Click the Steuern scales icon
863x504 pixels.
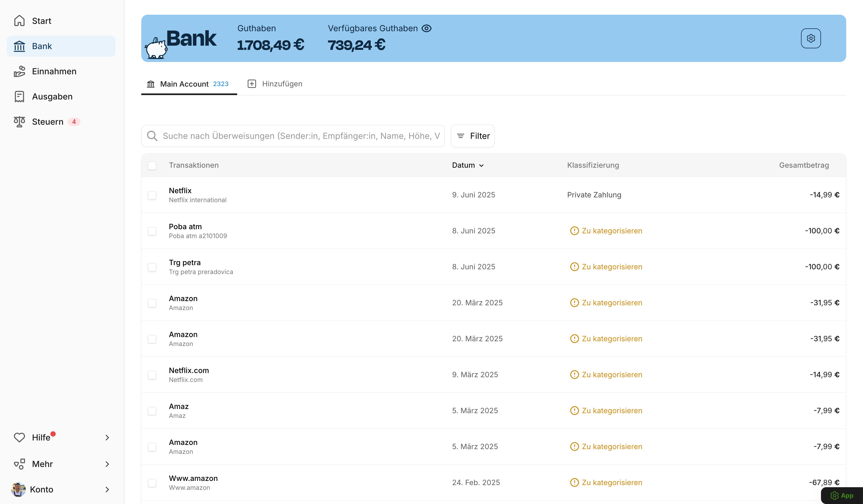click(x=19, y=122)
